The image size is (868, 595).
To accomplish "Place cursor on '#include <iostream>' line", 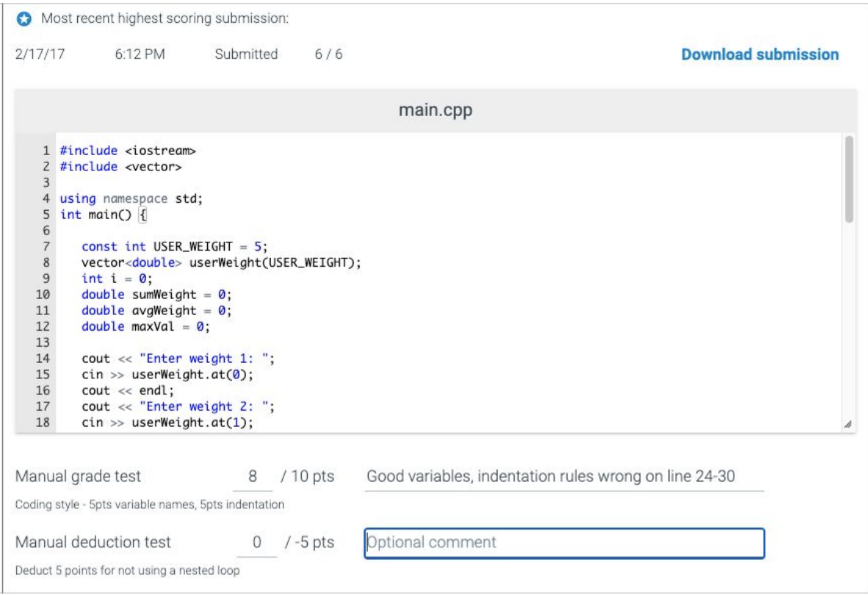I will click(128, 151).
